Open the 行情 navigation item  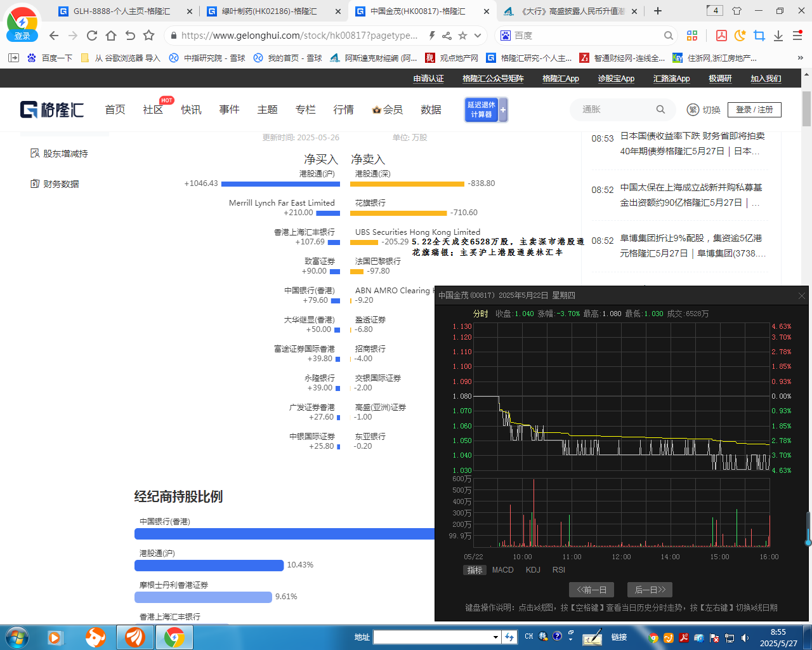343,109
